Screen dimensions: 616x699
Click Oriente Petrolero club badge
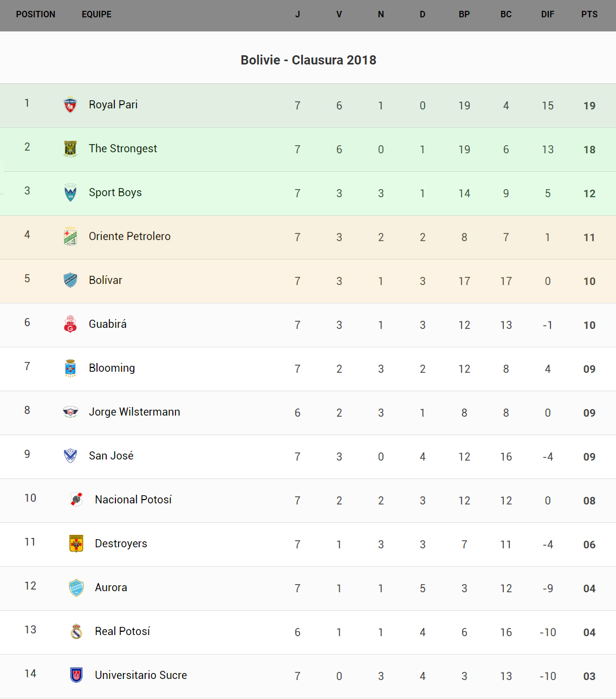pyautogui.click(x=70, y=236)
